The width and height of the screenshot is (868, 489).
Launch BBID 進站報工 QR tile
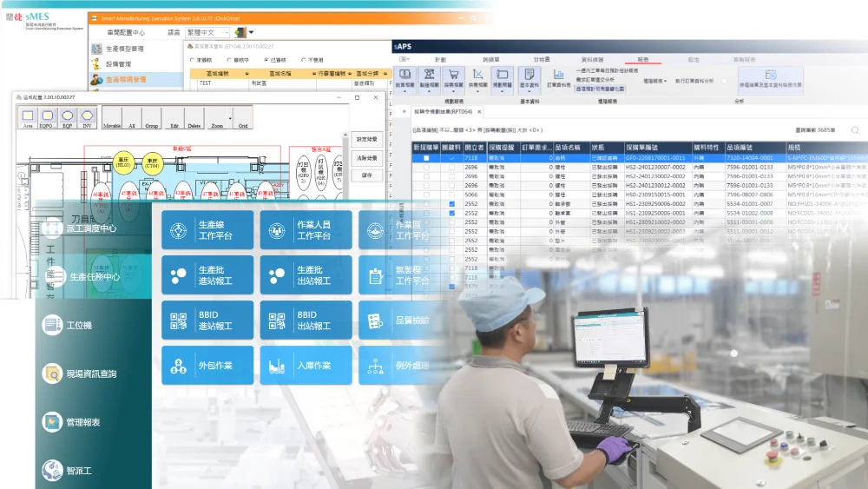click(207, 320)
